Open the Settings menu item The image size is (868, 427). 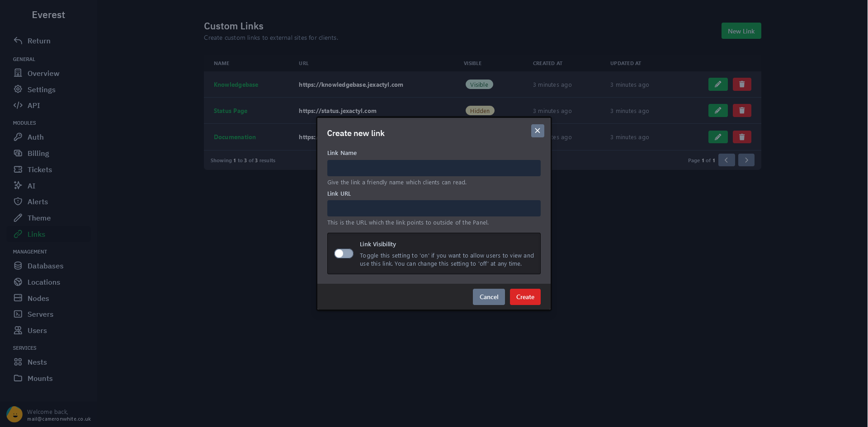pyautogui.click(x=42, y=89)
